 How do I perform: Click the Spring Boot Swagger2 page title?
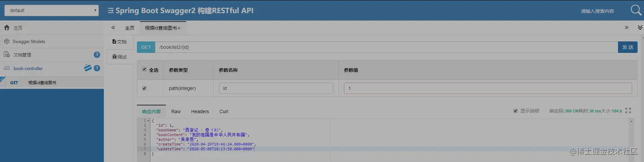(184, 10)
